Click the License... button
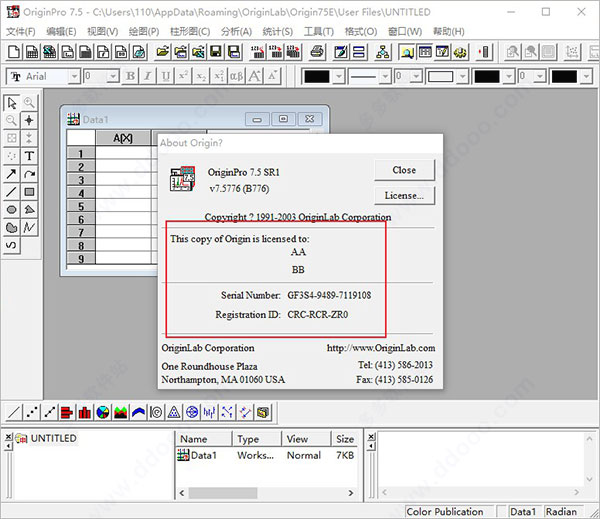600x519 pixels. (404, 196)
